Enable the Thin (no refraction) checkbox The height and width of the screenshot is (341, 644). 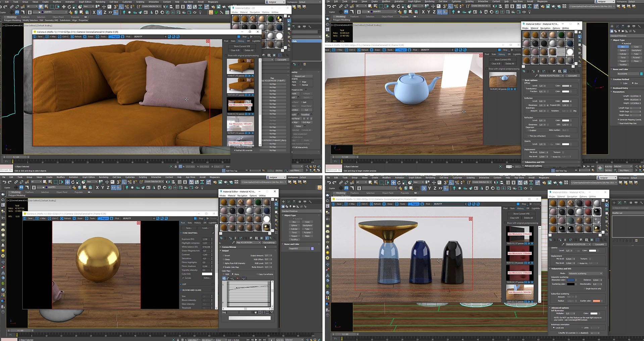[528, 136]
